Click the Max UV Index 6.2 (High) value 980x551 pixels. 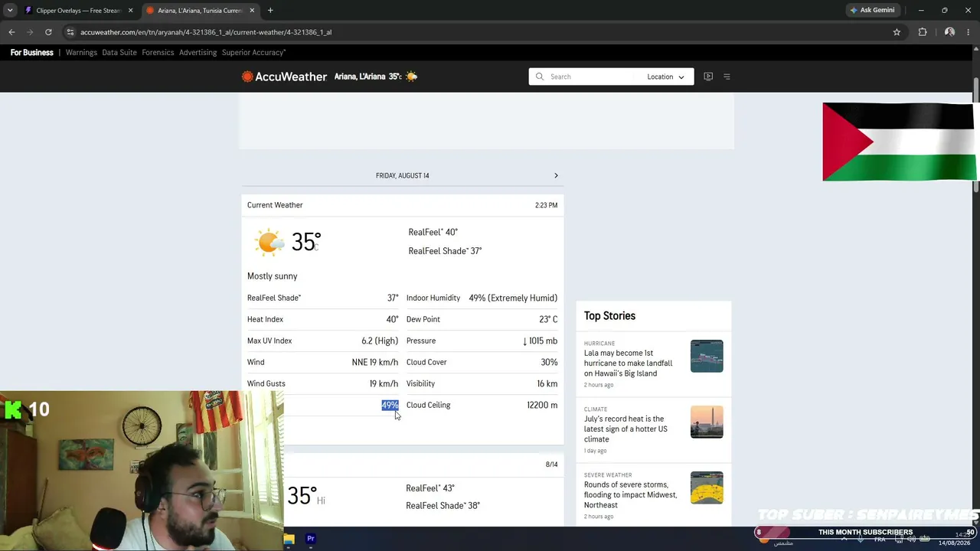(380, 341)
